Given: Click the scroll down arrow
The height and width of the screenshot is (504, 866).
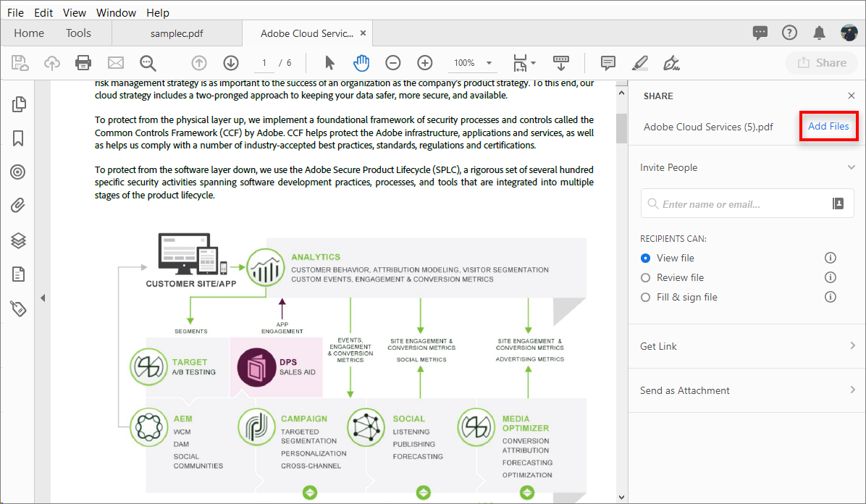Looking at the screenshot, I should tap(621, 497).
